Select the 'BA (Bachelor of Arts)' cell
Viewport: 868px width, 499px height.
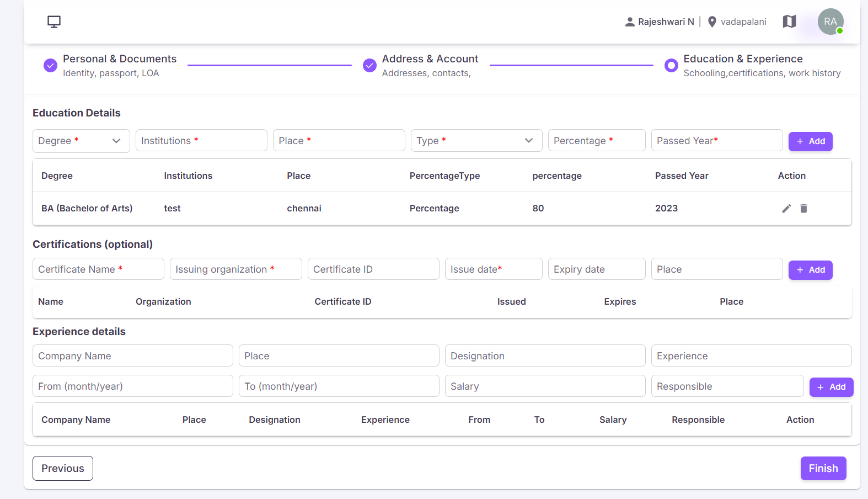point(87,208)
